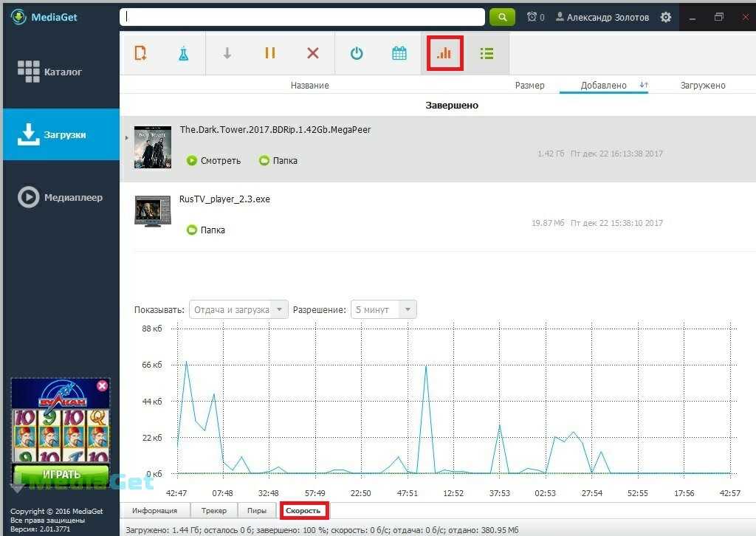The height and width of the screenshot is (536, 756).
Task: Click the green search button
Action: pos(502,17)
